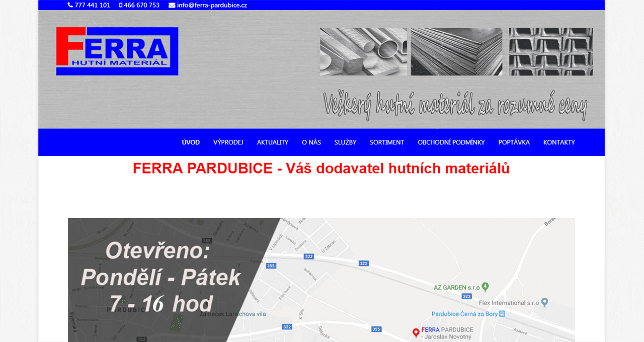Click the stacked sheet metal photo

(x=456, y=51)
